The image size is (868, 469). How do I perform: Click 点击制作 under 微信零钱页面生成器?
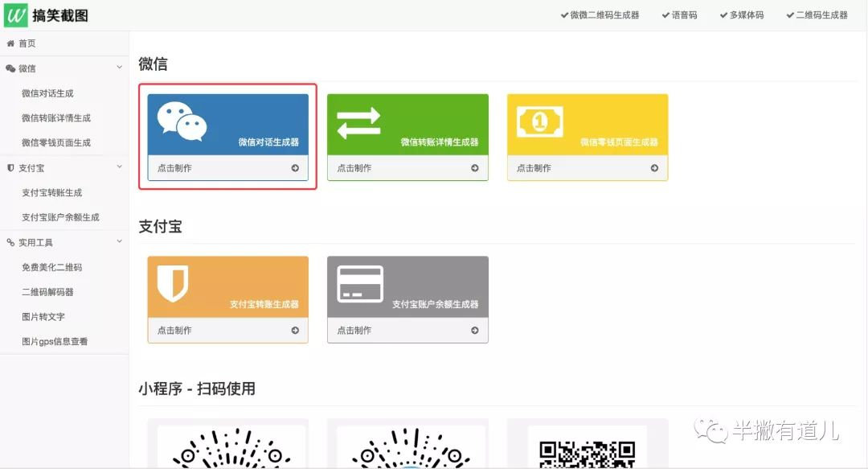[534, 168]
